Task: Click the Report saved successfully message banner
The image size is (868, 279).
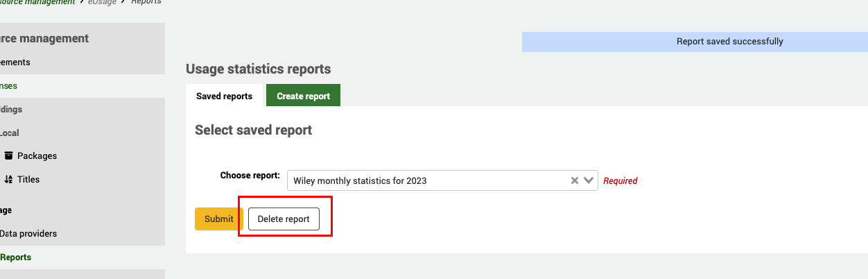Action: [695, 42]
